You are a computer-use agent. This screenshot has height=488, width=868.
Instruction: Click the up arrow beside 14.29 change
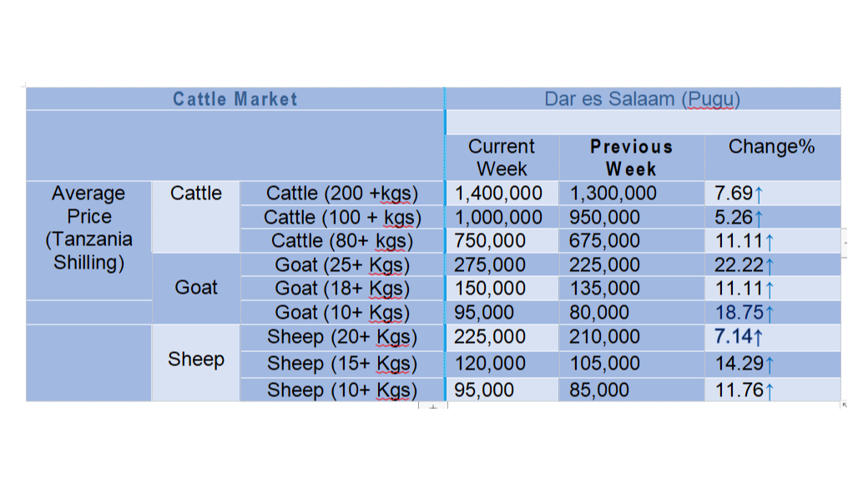770,365
